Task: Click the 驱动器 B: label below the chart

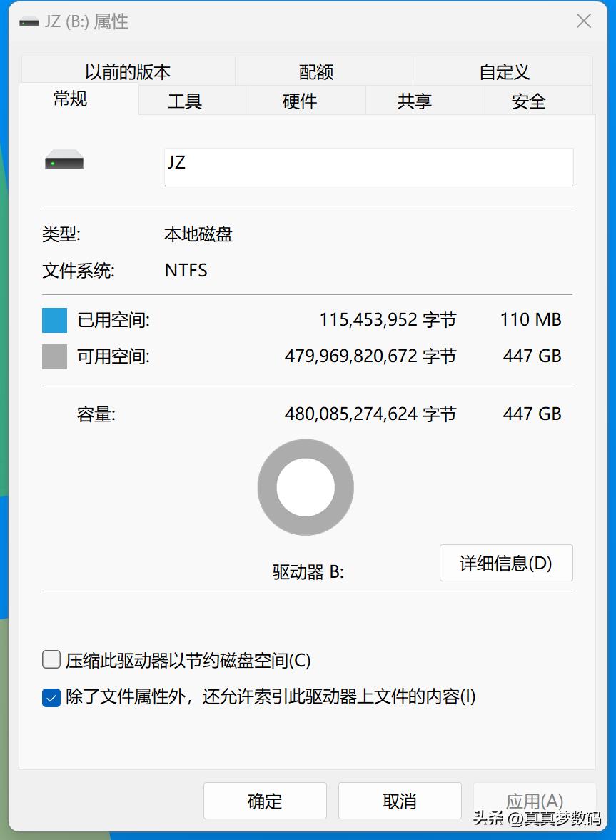Action: click(306, 571)
